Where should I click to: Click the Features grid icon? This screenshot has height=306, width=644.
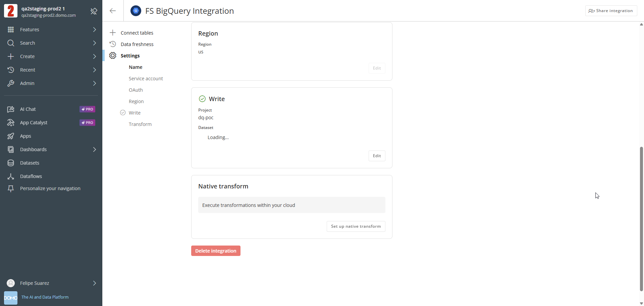point(11,30)
